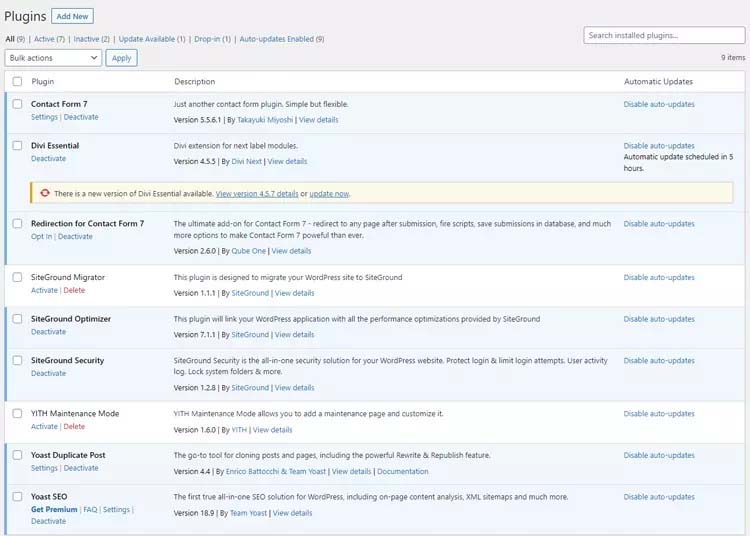Disable auto-updates for Contact Form 7
This screenshot has width=750, height=536.
click(659, 104)
